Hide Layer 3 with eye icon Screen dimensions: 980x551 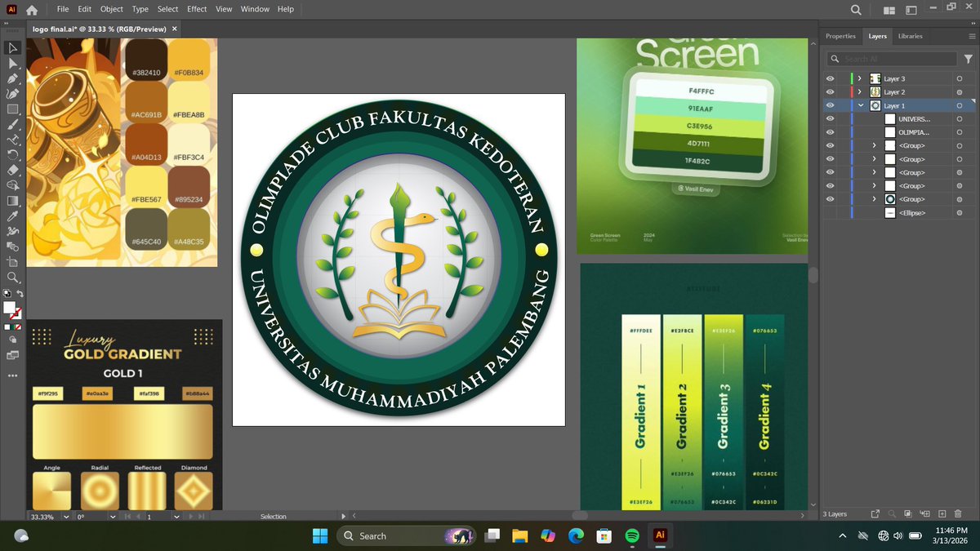pyautogui.click(x=830, y=78)
